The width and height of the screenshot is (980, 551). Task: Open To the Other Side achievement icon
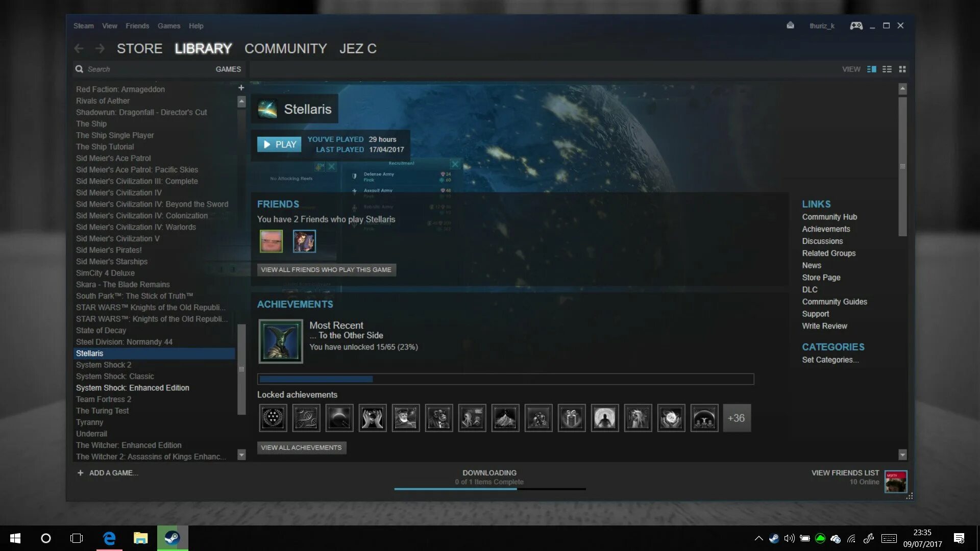tap(280, 341)
